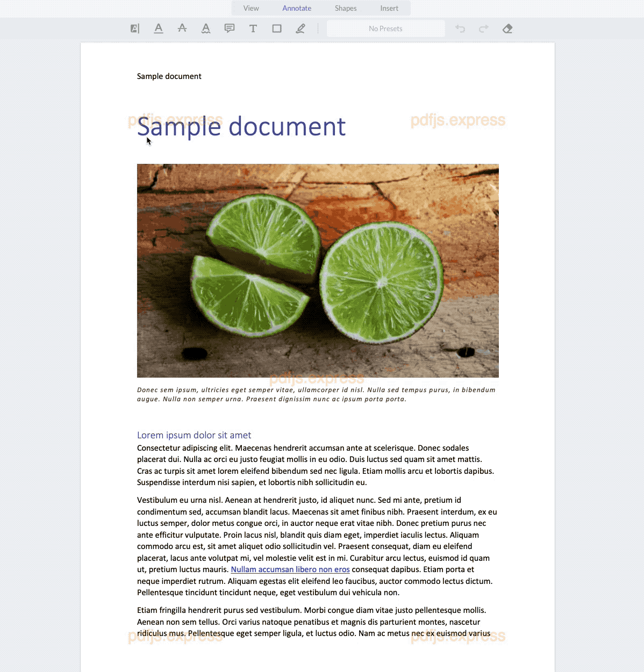Select the text underline tool
This screenshot has height=672, width=644.
pos(159,28)
